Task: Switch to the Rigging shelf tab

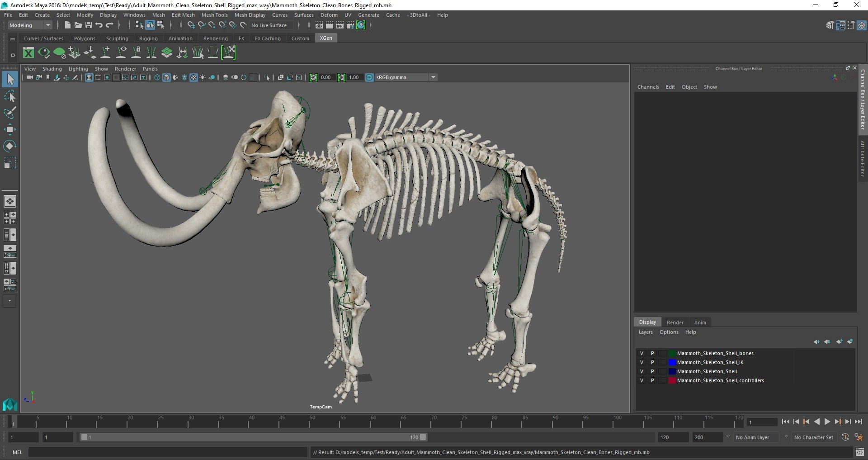Action: click(x=148, y=38)
